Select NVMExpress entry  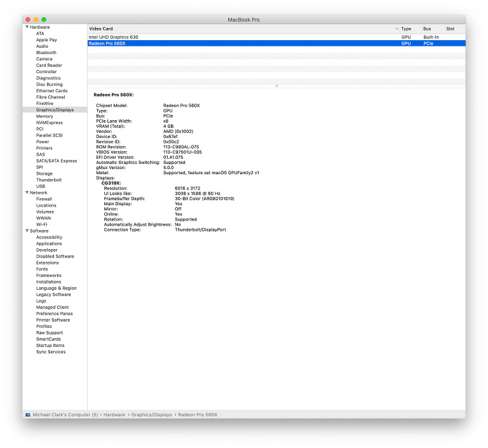point(49,123)
